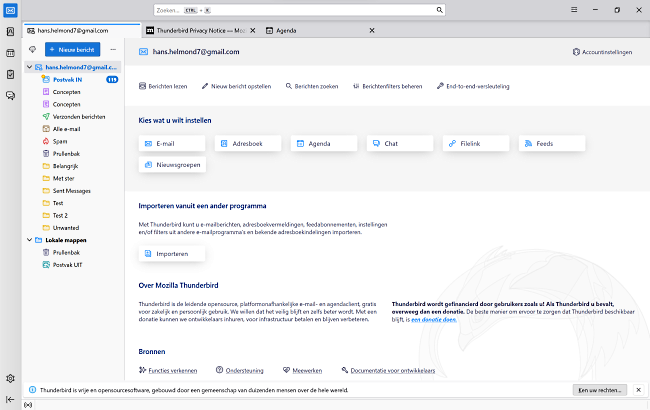Set up Feeds button
The width and height of the screenshot is (650, 410).
tap(552, 143)
